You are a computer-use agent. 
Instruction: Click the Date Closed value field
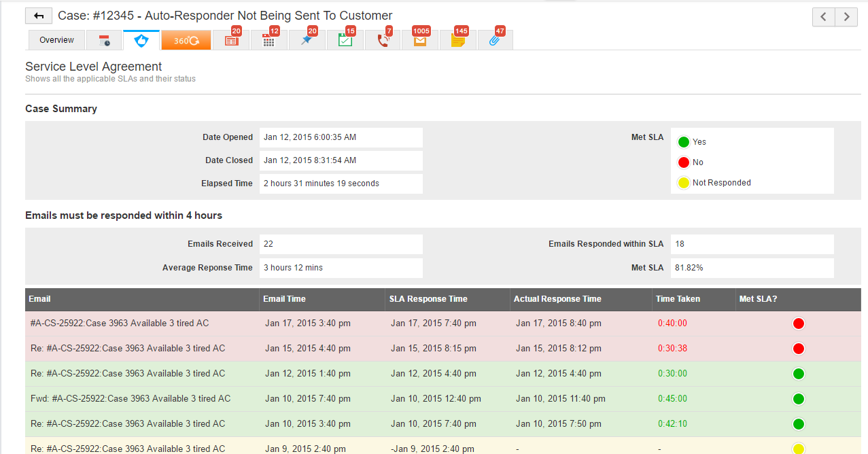click(341, 160)
